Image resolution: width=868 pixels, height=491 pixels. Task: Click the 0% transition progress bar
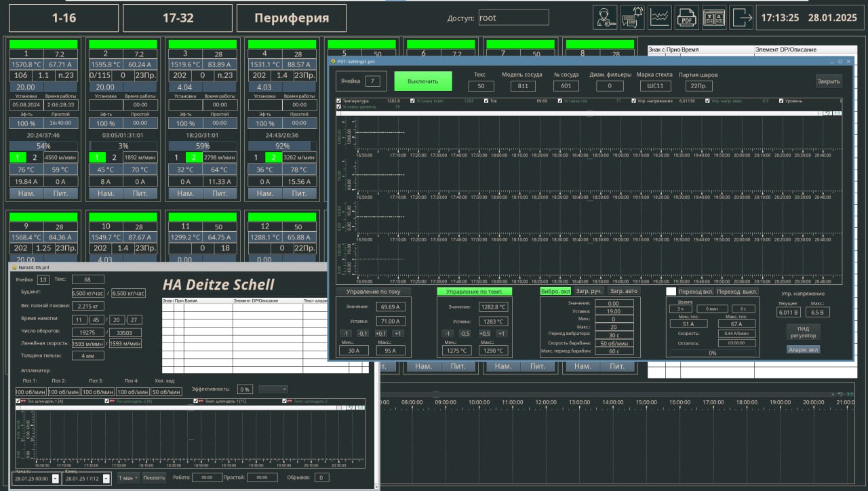(x=713, y=353)
